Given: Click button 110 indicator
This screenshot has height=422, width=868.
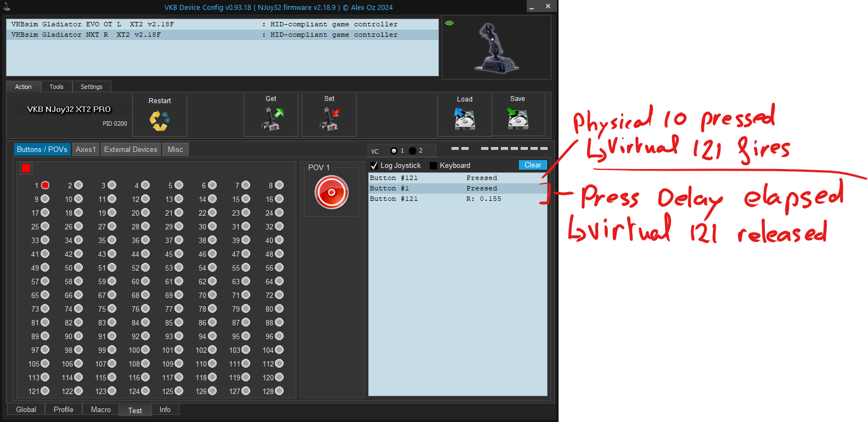Looking at the screenshot, I should point(212,364).
